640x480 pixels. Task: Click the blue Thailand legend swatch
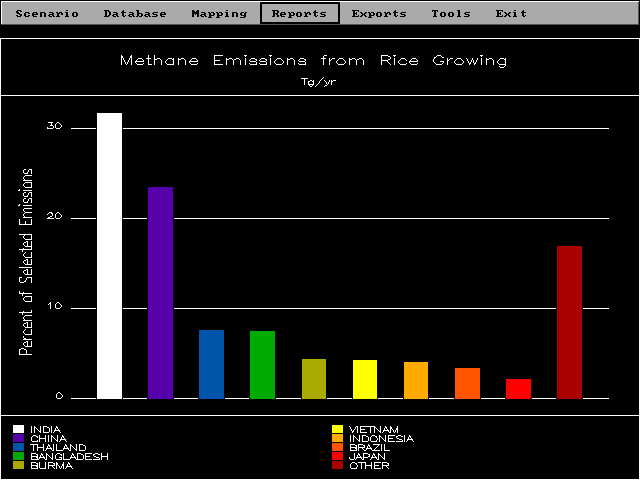[18, 447]
